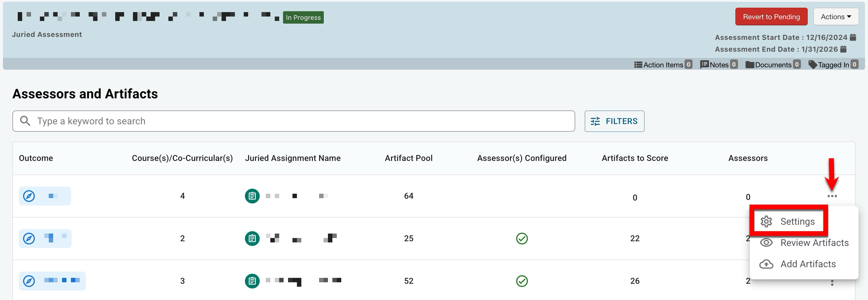Expand the Actions dropdown

pyautogui.click(x=836, y=17)
